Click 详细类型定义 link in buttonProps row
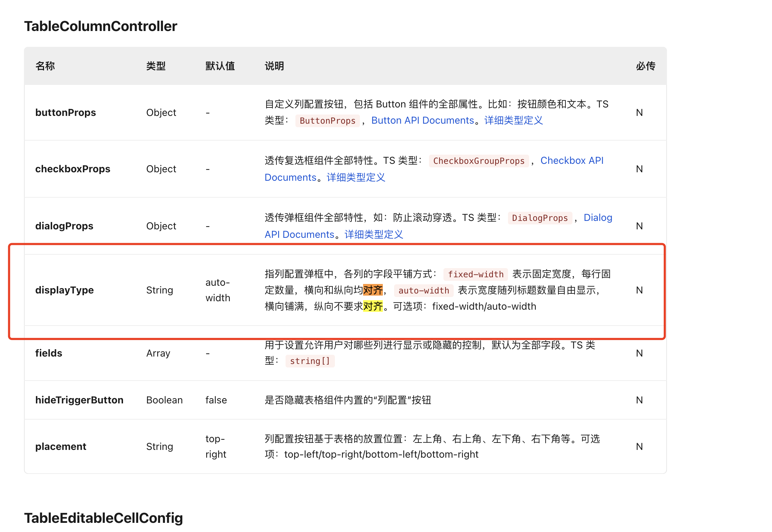This screenshot has width=772, height=532. tap(513, 120)
